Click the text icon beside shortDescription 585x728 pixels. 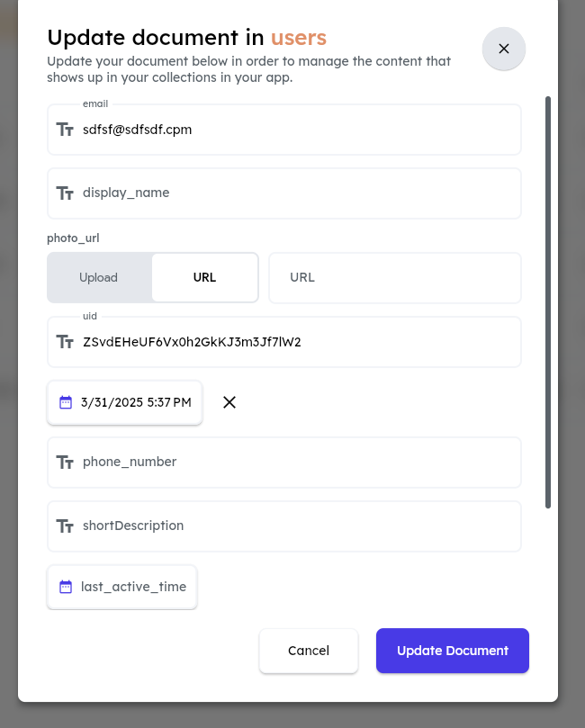(65, 526)
